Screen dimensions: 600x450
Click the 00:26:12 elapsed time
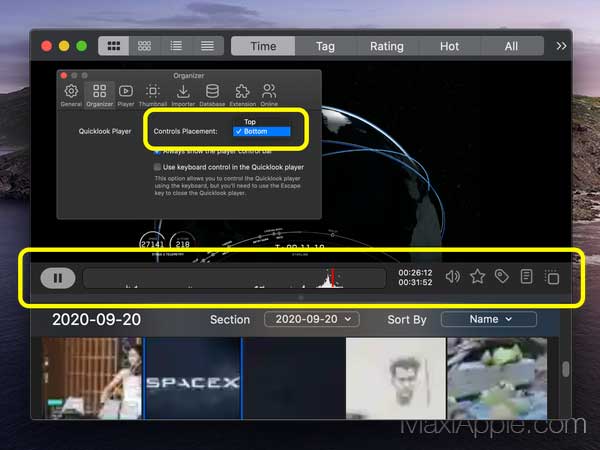[x=415, y=272]
